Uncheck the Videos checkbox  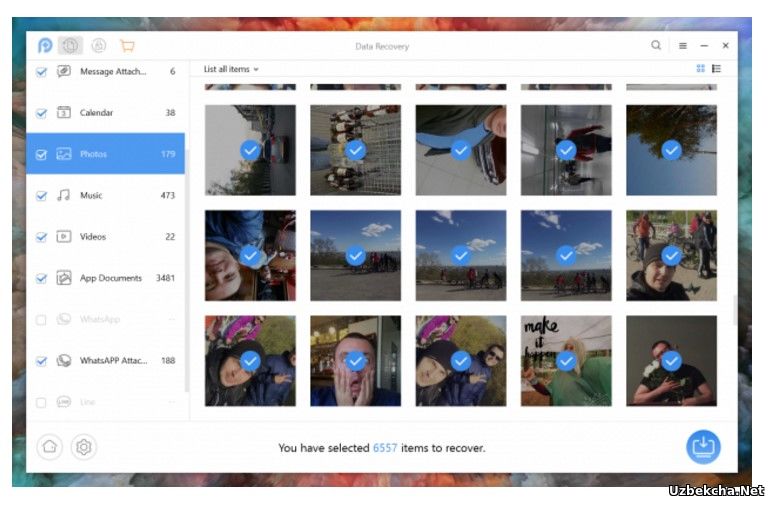click(42, 237)
